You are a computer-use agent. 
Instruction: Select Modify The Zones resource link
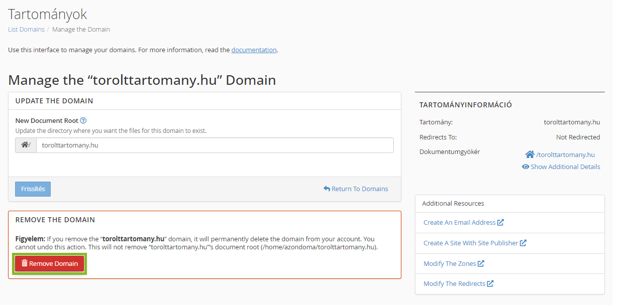point(449,263)
